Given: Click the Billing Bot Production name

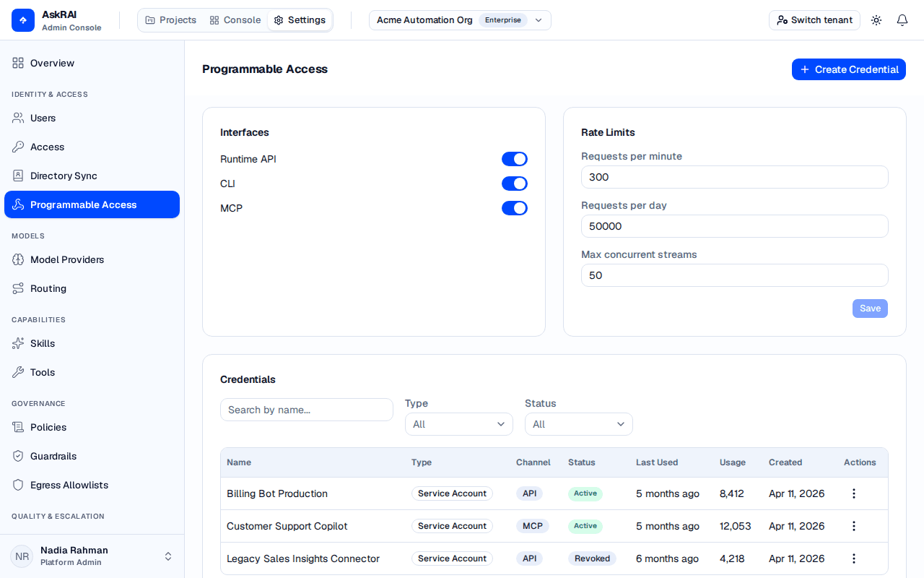Looking at the screenshot, I should click(277, 493).
